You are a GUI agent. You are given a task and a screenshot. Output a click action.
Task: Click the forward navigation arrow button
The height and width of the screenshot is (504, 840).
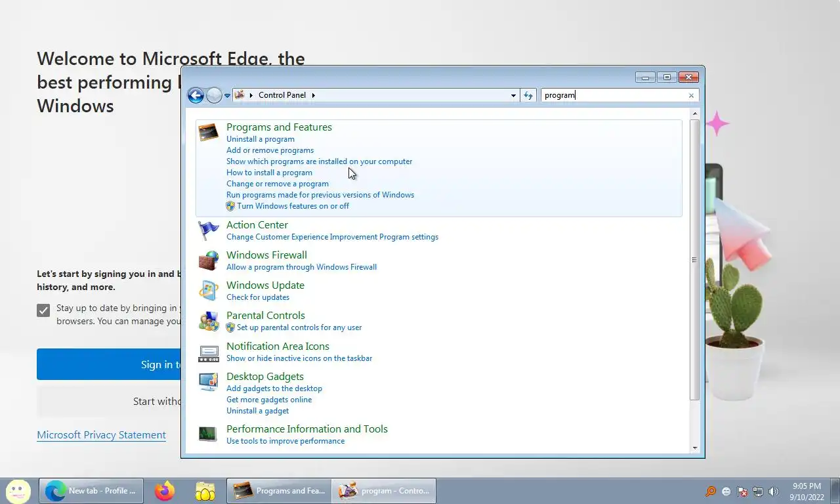coord(214,95)
